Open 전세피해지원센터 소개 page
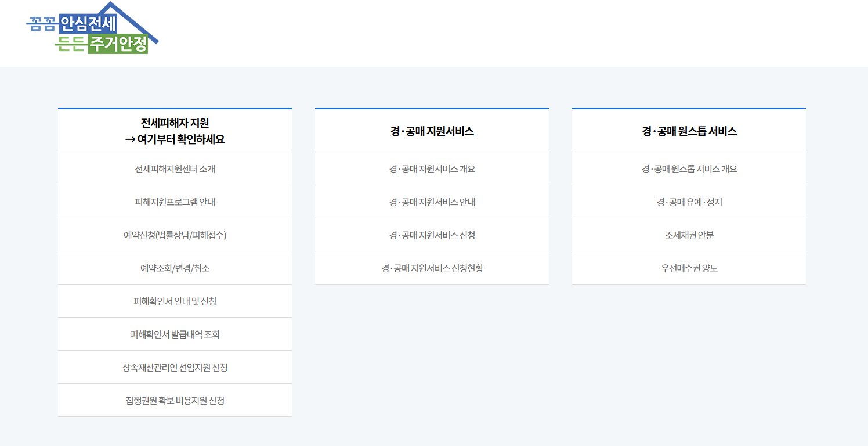Screen dimensions: 868x446 coord(175,168)
